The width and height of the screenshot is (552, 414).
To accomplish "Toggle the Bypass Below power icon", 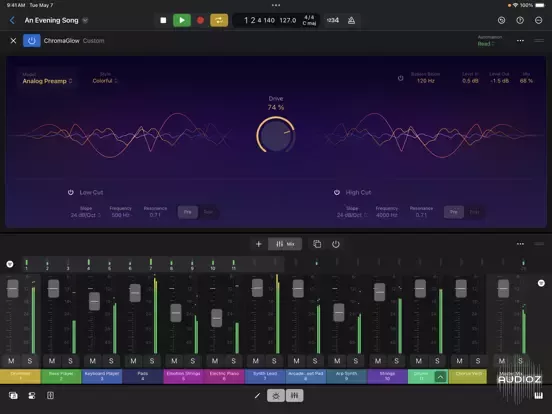I will 401,78.
